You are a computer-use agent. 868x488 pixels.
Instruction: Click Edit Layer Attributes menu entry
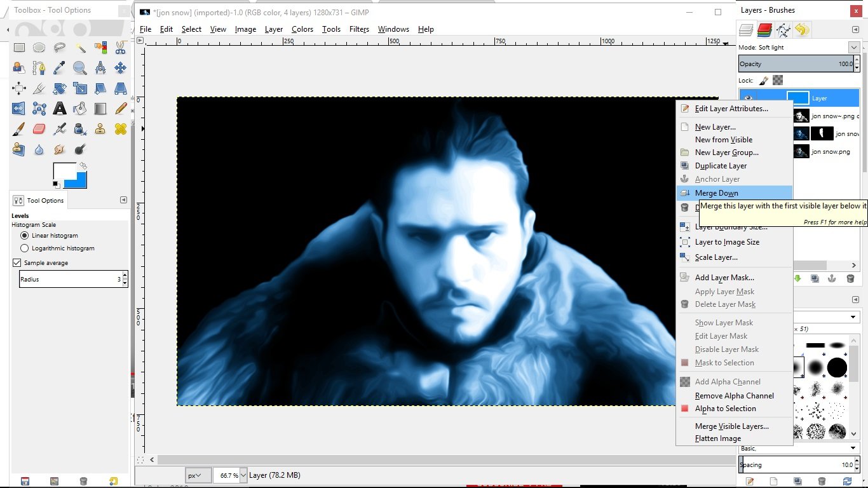coord(734,109)
